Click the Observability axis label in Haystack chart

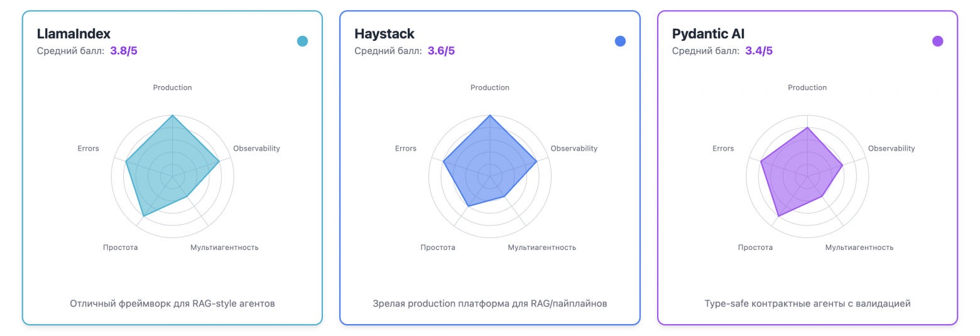click(x=574, y=148)
